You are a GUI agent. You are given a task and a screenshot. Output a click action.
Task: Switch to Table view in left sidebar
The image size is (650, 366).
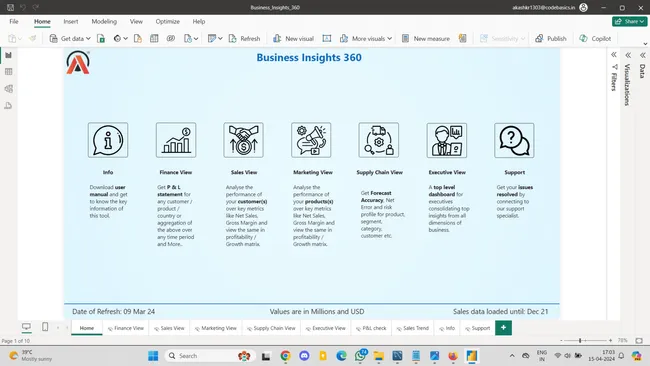(8, 72)
